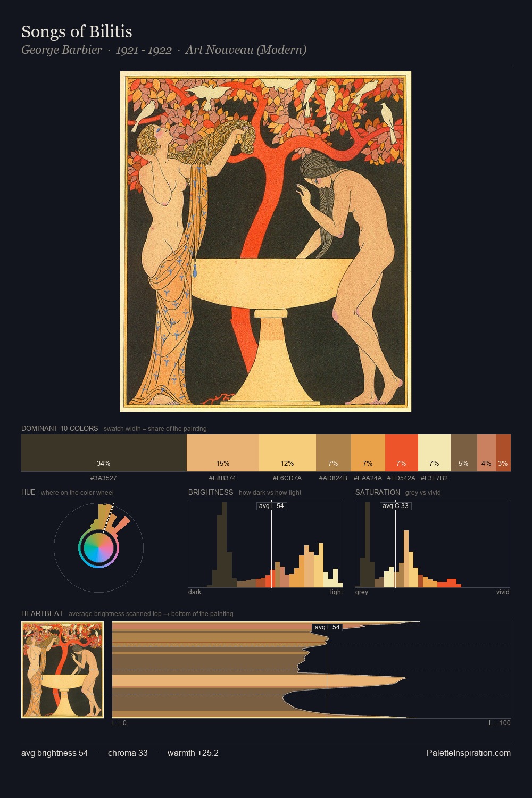This screenshot has height=798, width=532.
Task: Open the main Songs of Bilitis painting
Action: pos(265,242)
